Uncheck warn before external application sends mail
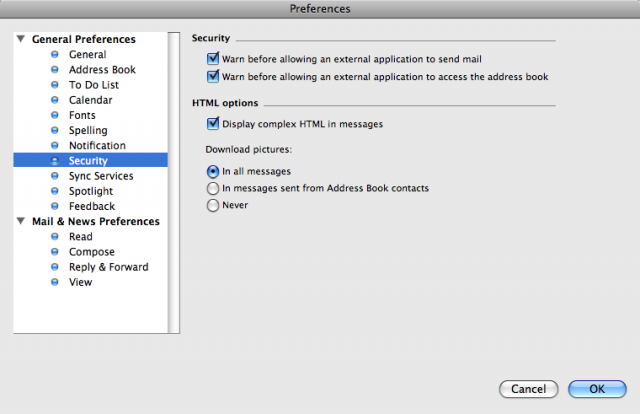This screenshot has height=414, width=640. click(x=213, y=59)
